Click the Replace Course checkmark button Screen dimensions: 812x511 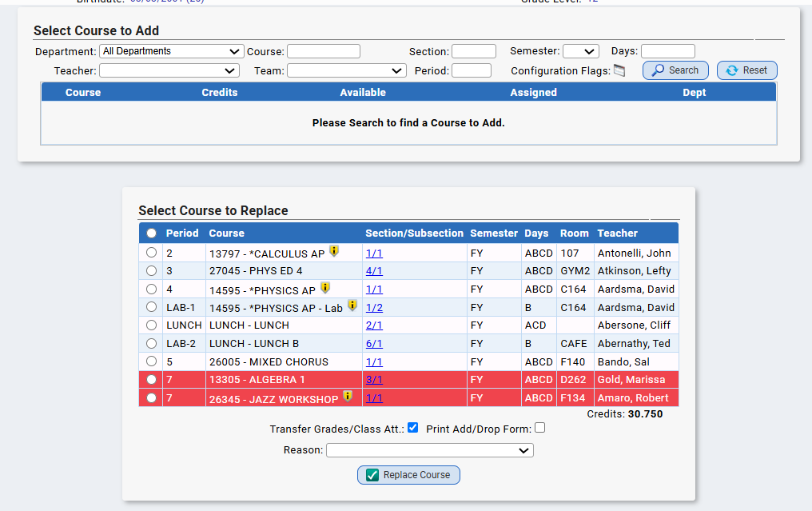(408, 475)
